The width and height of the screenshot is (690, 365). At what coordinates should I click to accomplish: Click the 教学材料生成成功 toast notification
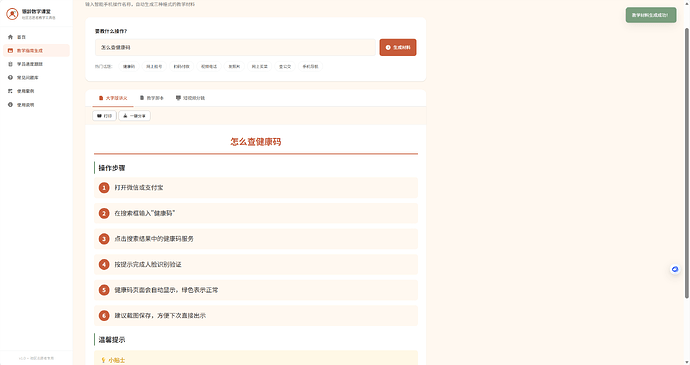651,15
